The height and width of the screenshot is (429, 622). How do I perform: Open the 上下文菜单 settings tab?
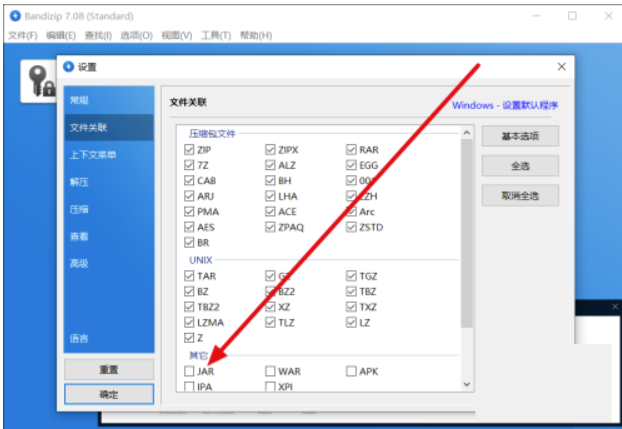(x=109, y=155)
